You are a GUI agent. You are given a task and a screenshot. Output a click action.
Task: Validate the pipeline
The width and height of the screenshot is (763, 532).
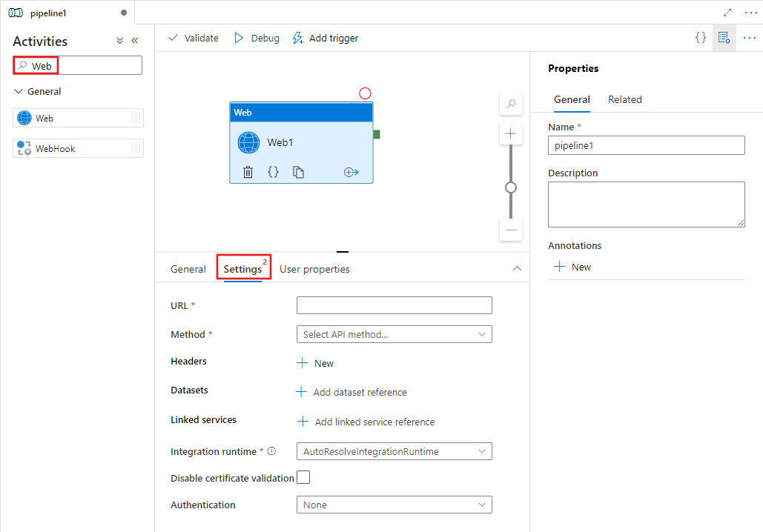192,38
